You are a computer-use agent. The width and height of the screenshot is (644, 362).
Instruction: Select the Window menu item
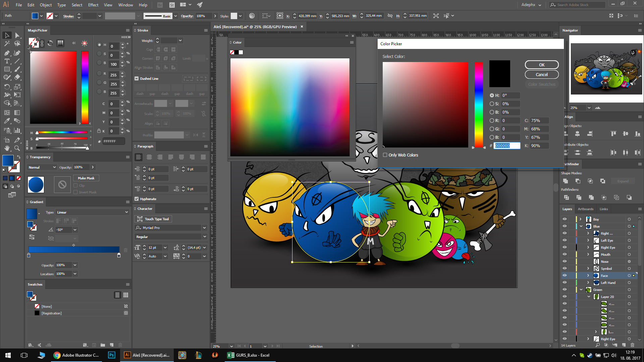(125, 4)
